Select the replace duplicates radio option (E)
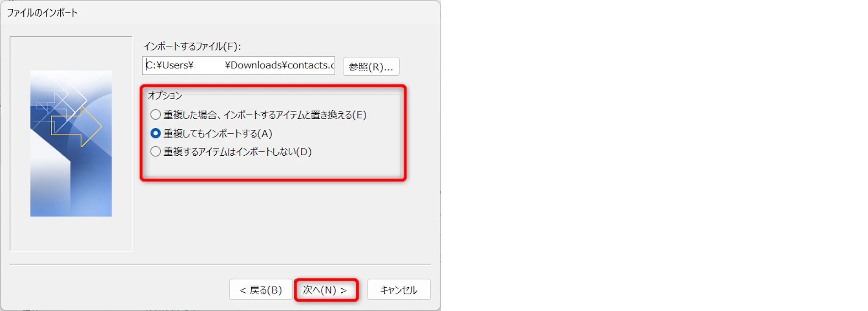This screenshot has width=868, height=311. (x=156, y=115)
